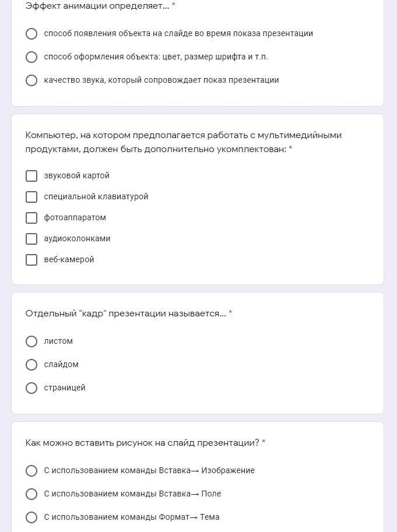
Task: Check the 'звуковой картой' checkbox
Action: pyautogui.click(x=31, y=176)
